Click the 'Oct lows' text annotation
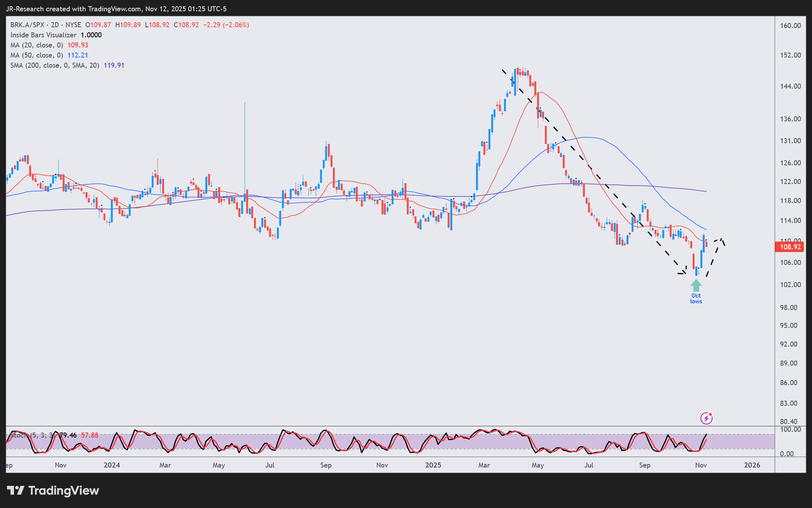The width and height of the screenshot is (812, 508). coord(696,299)
